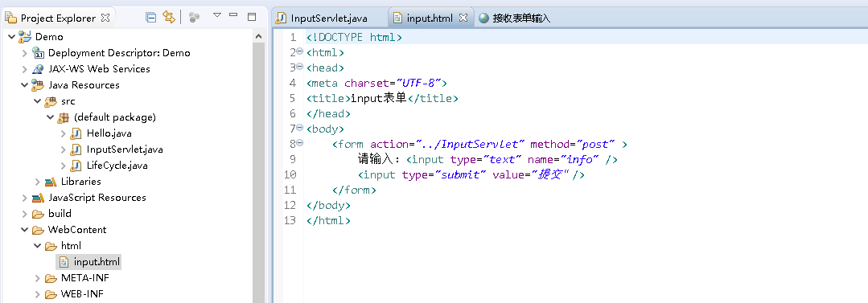
Task: Fold the head tag on line 3
Action: click(x=299, y=68)
